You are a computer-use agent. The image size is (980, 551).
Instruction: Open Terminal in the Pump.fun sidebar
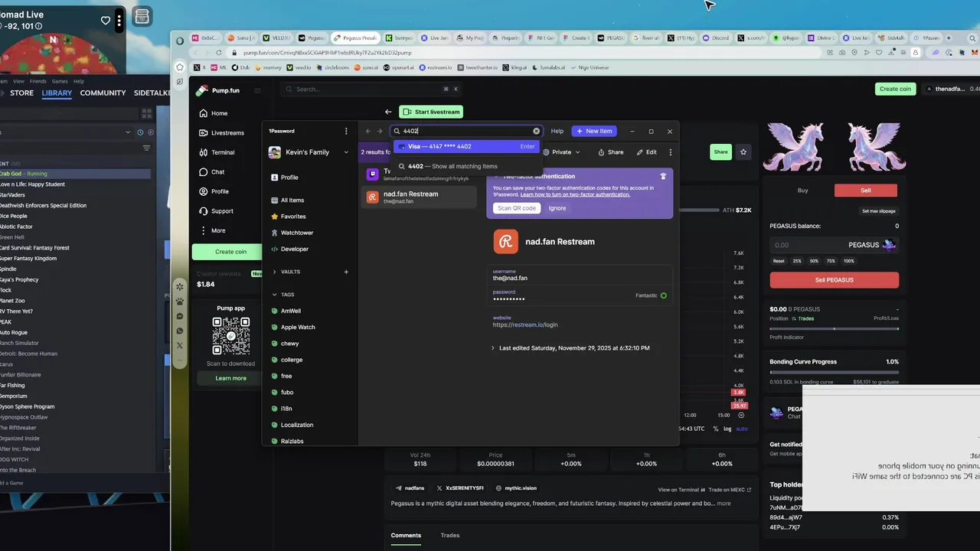click(217, 152)
